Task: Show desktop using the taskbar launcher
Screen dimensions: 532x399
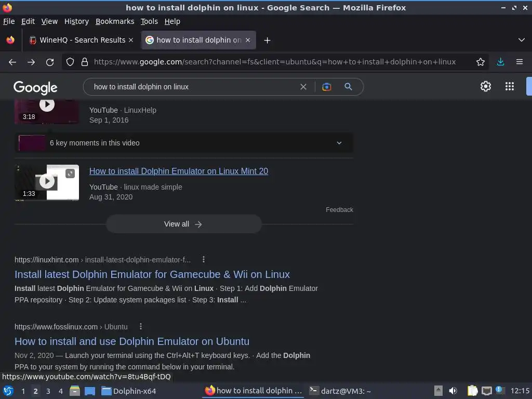Action: coord(90,391)
